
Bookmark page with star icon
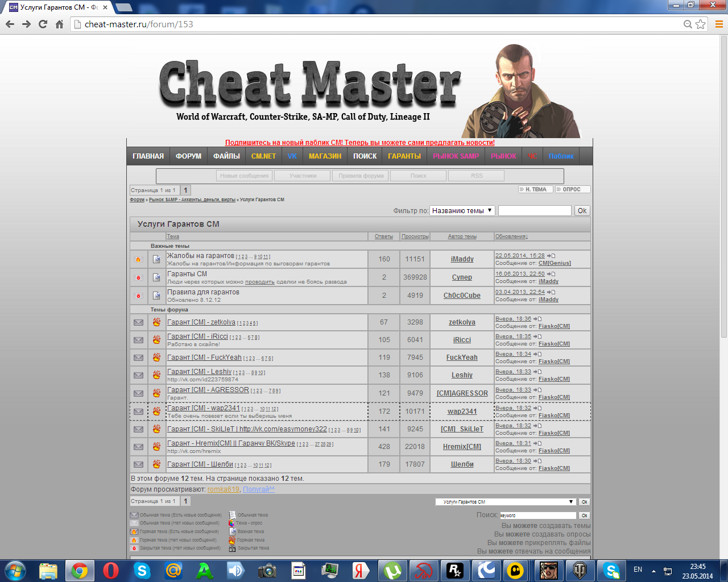pos(701,24)
